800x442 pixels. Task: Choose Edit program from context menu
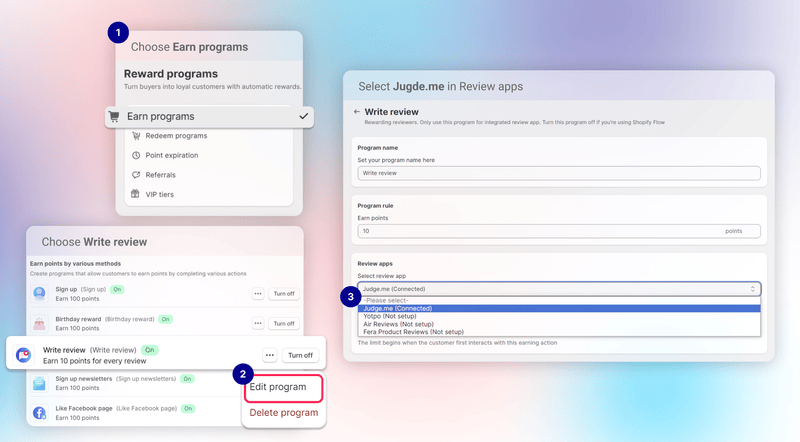point(283,387)
